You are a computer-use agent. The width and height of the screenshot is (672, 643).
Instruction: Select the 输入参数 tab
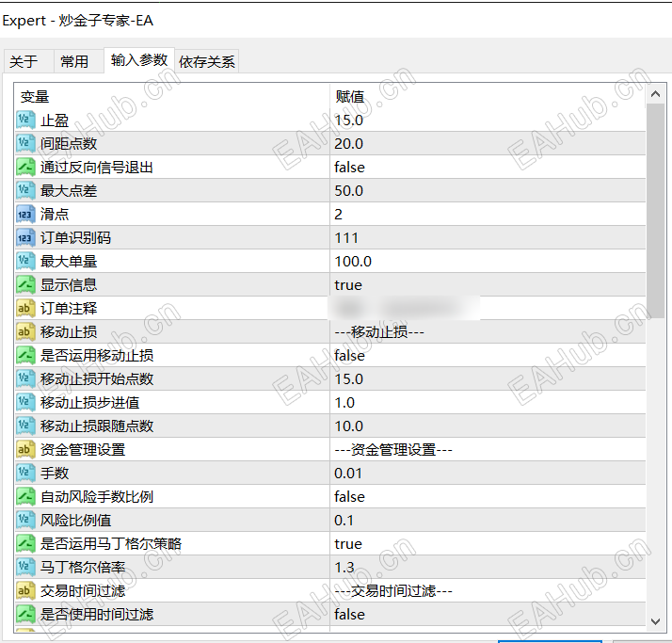(x=139, y=60)
